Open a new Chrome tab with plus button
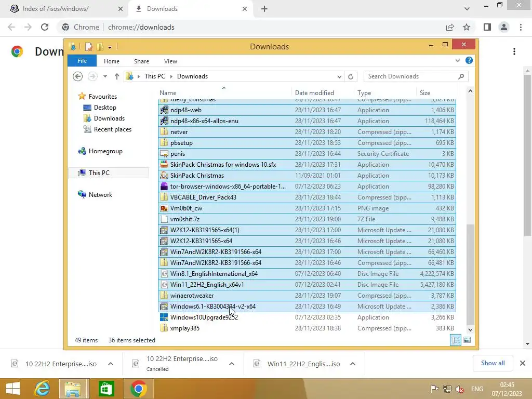532x399 pixels. point(264,9)
